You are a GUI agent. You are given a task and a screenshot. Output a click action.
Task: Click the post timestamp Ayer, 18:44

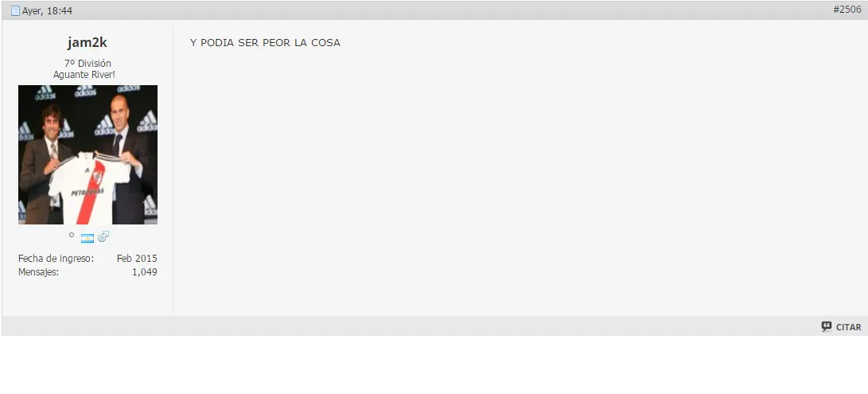47,10
